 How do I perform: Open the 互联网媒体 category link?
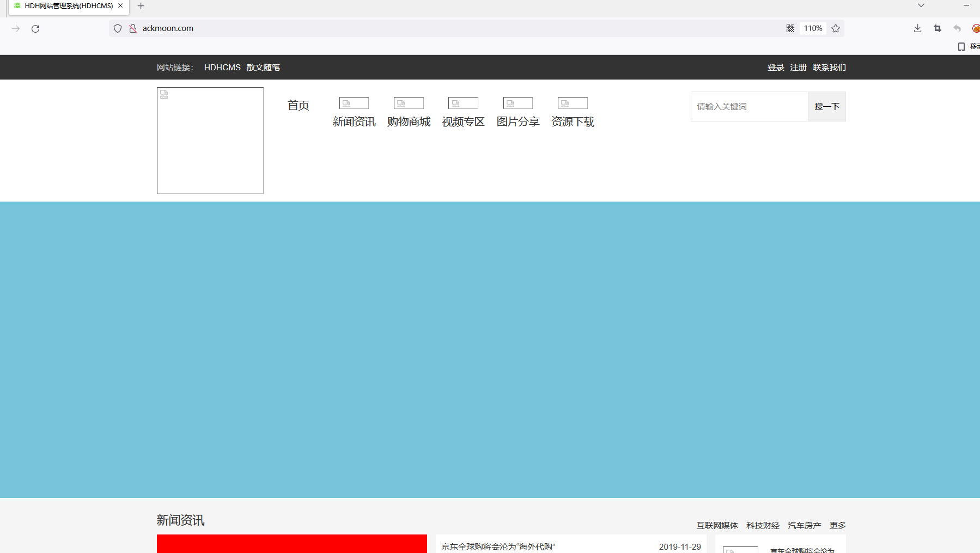click(717, 526)
